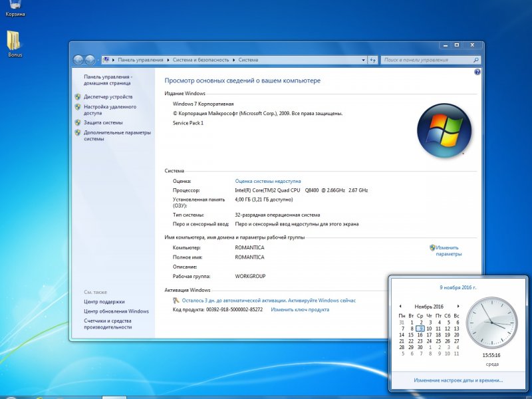Click the digital time 15:55:16
Image resolution: width=532 pixels, height=399 pixels.
tap(491, 355)
